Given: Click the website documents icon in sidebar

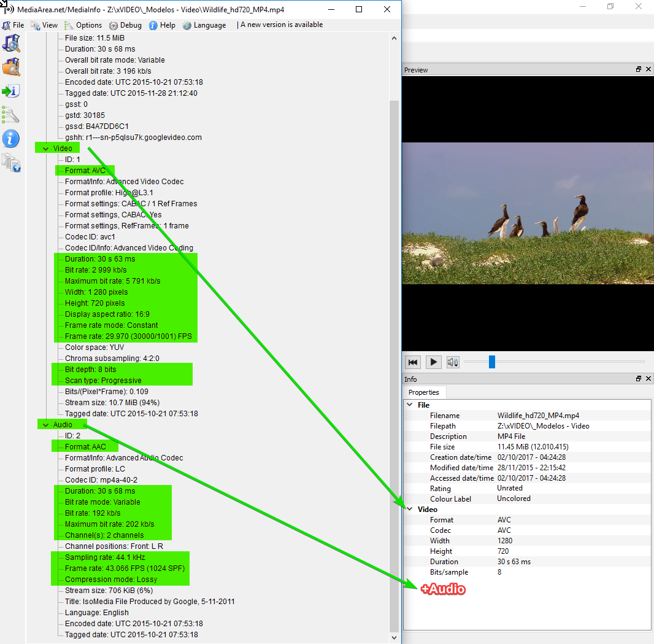Looking at the screenshot, I should (x=11, y=163).
